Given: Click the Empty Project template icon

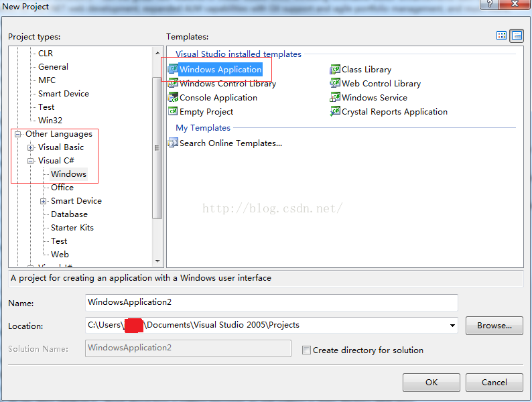Looking at the screenshot, I should pyautogui.click(x=173, y=112).
